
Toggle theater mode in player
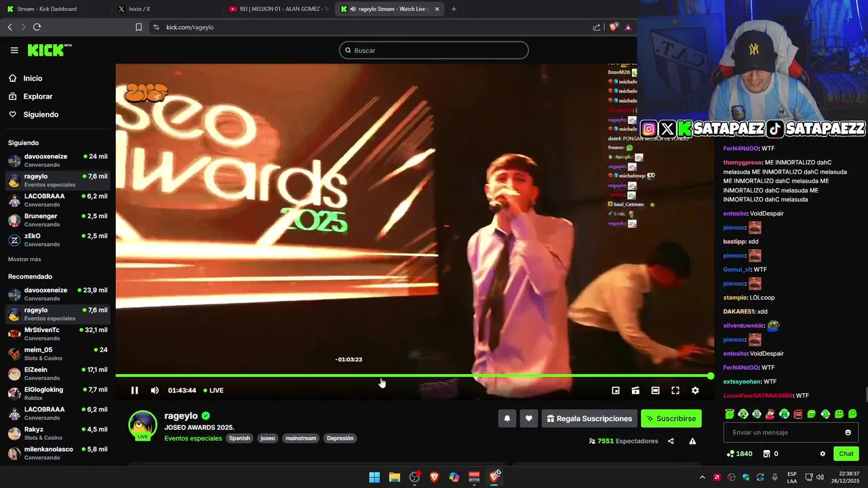(655, 390)
